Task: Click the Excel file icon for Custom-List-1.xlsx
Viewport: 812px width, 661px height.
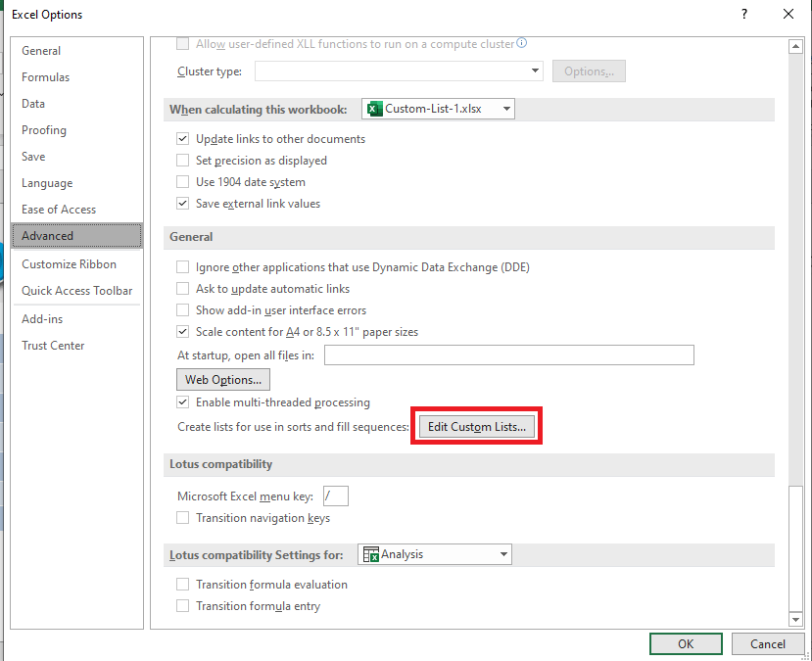Action: click(x=374, y=109)
